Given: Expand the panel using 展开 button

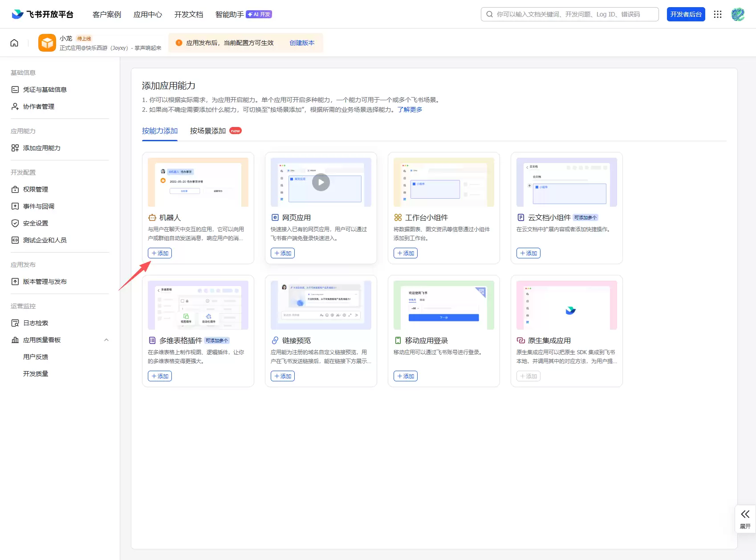Looking at the screenshot, I should [745, 519].
